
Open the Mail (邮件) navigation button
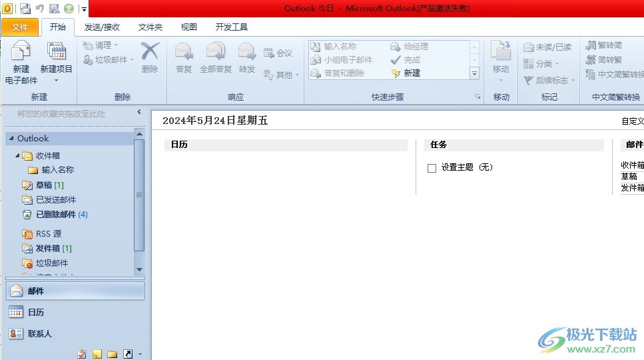coord(75,291)
